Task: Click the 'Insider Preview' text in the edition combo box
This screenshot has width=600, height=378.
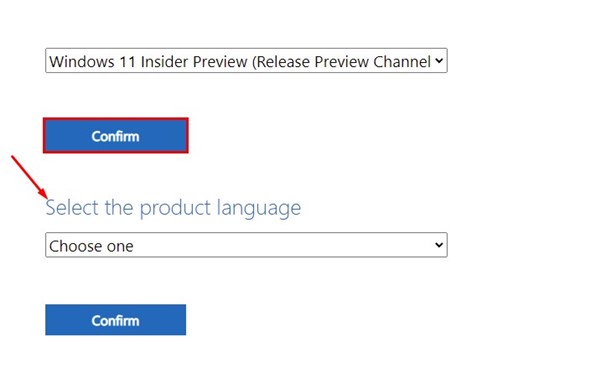Action: coord(194,62)
